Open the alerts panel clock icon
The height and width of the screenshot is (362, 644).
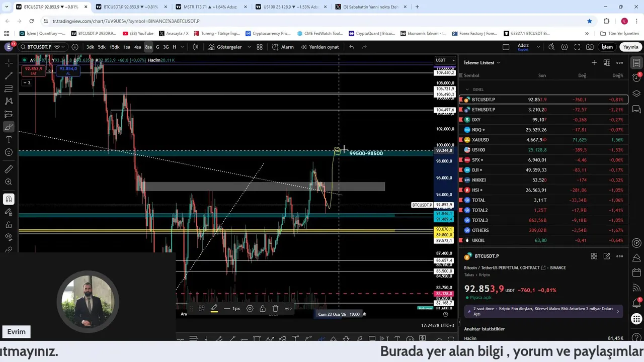[636, 78]
